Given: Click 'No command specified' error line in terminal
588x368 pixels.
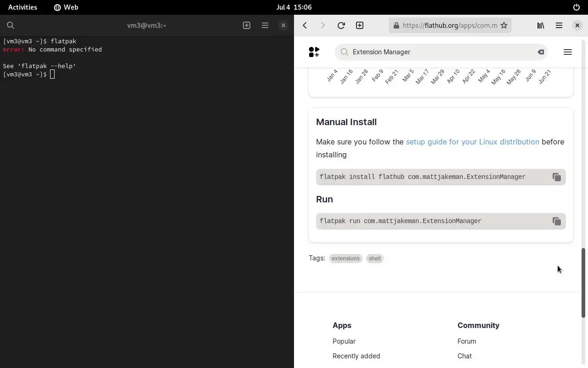Looking at the screenshot, I should (52, 49).
